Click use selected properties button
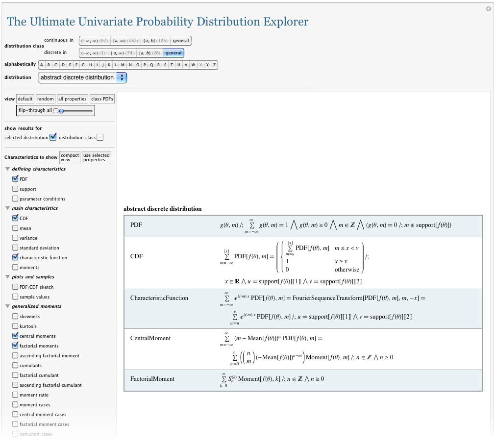 click(x=96, y=157)
